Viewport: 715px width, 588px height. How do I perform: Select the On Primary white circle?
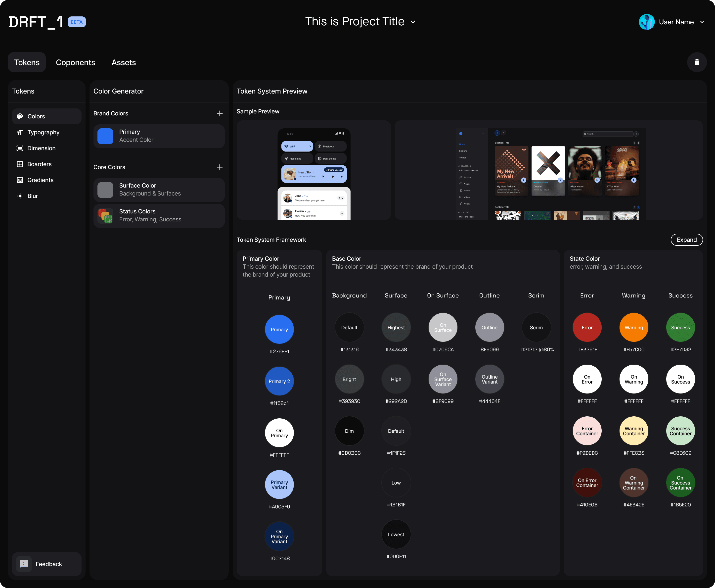pos(279,433)
